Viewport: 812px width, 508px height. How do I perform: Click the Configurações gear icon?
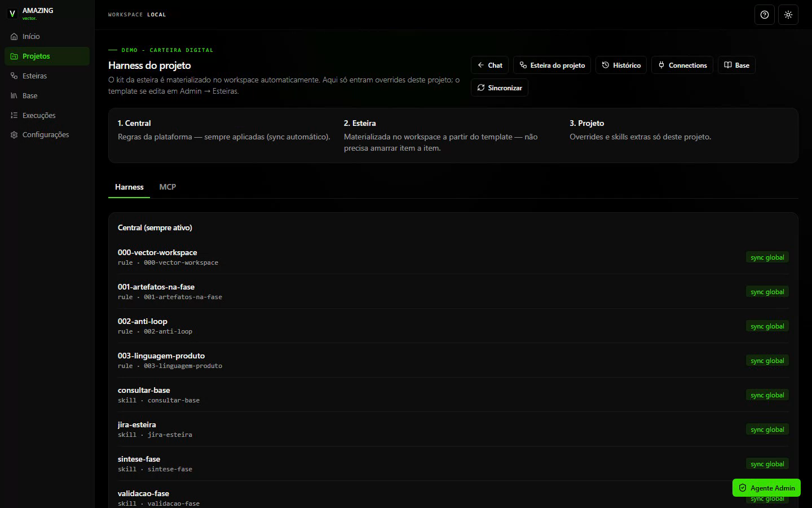tap(14, 135)
